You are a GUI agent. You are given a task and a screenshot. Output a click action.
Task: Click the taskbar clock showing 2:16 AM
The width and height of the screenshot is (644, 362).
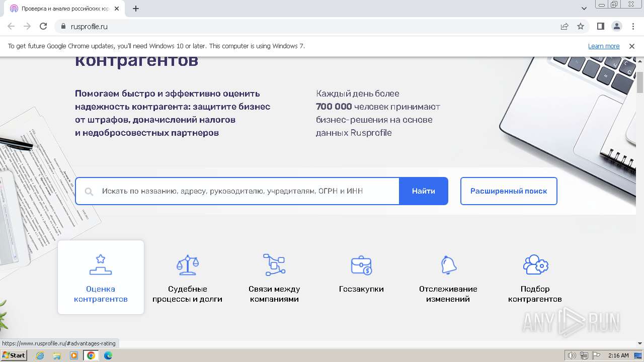click(x=618, y=355)
